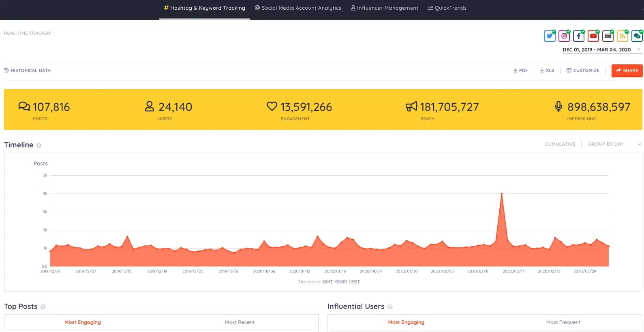Click the RSS feed source icon
The height and width of the screenshot is (332, 644).
click(x=623, y=36)
